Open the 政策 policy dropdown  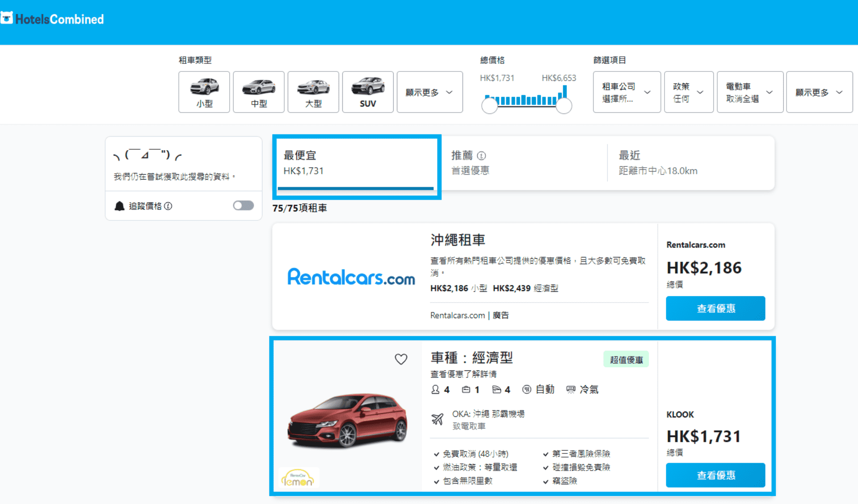tap(689, 92)
